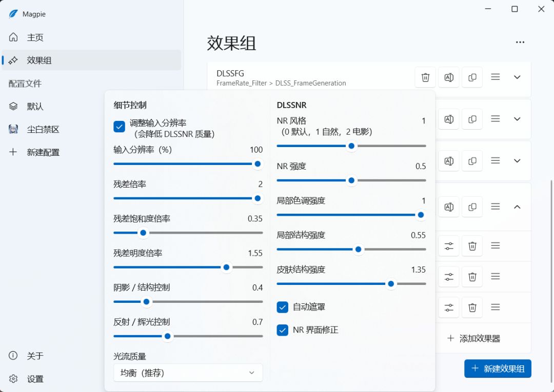Click 添加效果器 to add an effect
This screenshot has width=554, height=392.
474,338
